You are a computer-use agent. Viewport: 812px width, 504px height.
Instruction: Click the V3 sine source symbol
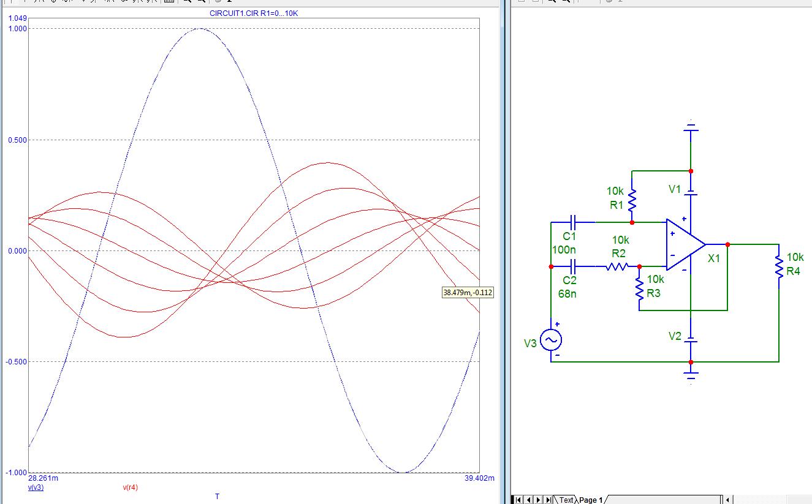coord(550,339)
